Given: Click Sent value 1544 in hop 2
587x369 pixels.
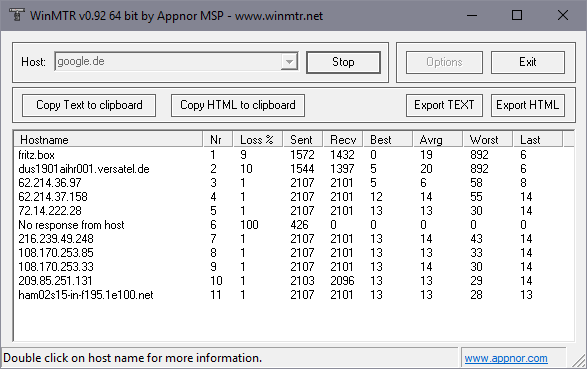Looking at the screenshot, I should click(x=302, y=169).
